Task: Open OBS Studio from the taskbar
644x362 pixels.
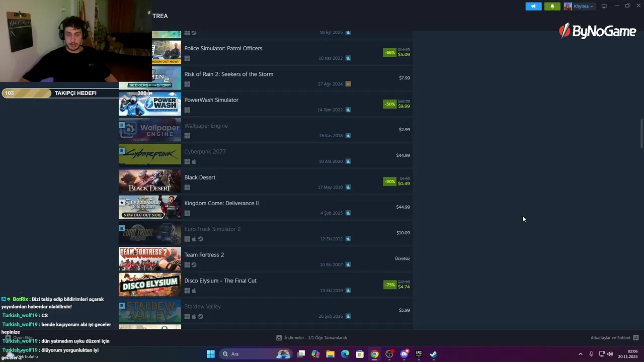Action: pos(389,354)
